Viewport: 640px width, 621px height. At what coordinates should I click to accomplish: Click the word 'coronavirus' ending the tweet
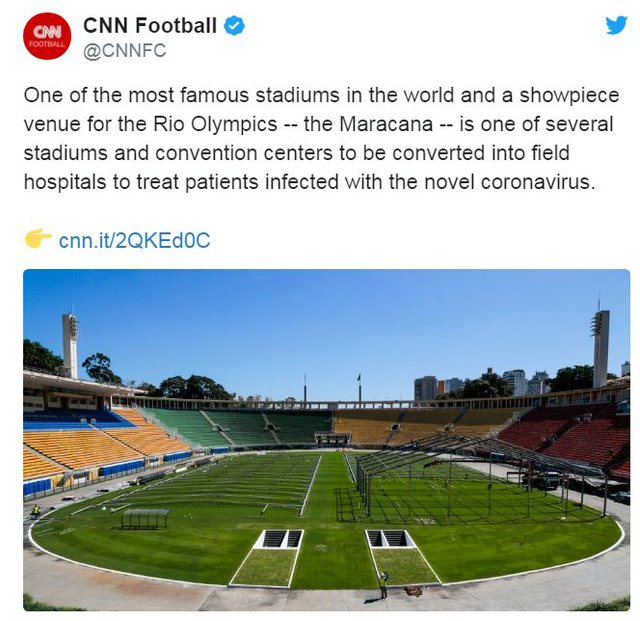pyautogui.click(x=538, y=182)
